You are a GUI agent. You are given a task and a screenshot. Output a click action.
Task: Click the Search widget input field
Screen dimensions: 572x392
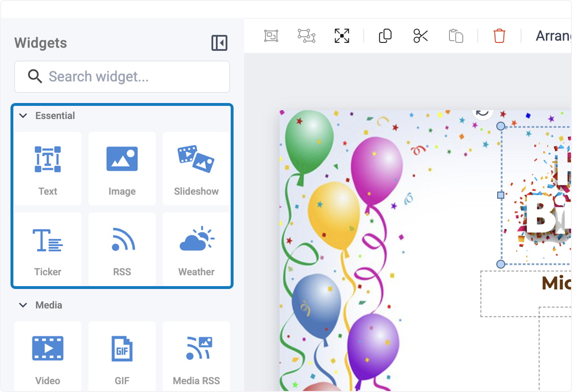click(122, 76)
